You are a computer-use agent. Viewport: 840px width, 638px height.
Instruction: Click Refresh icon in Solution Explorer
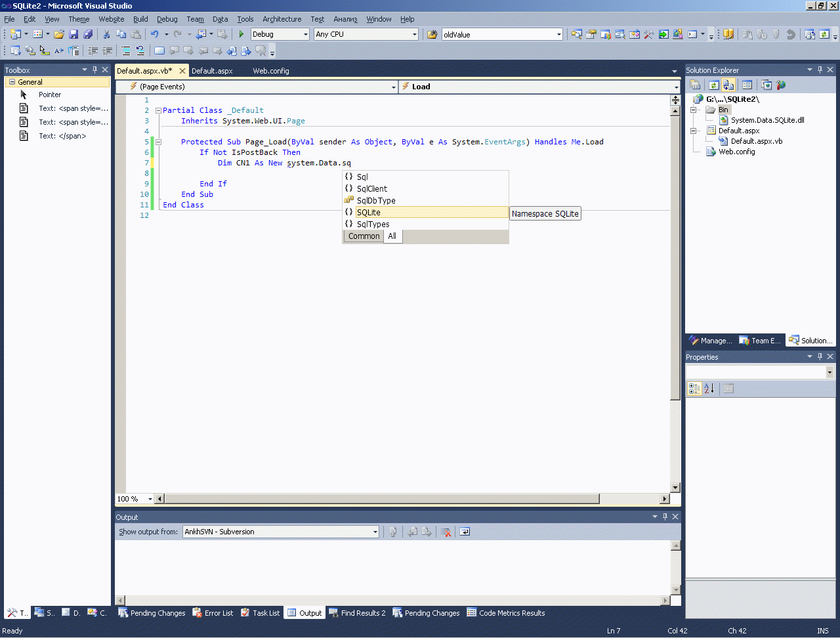pyautogui.click(x=713, y=85)
